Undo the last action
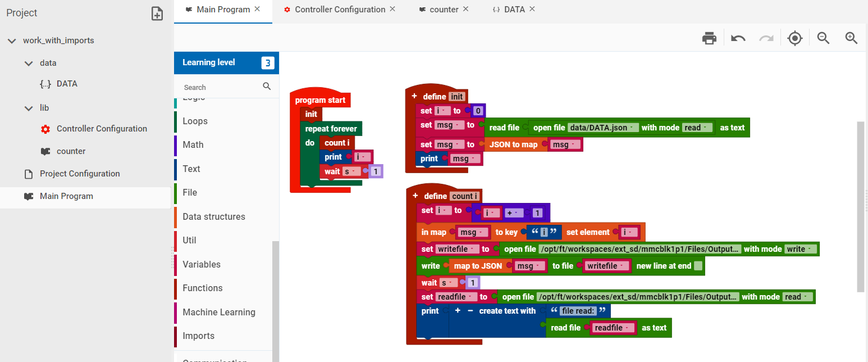The height and width of the screenshot is (362, 868). (x=738, y=38)
